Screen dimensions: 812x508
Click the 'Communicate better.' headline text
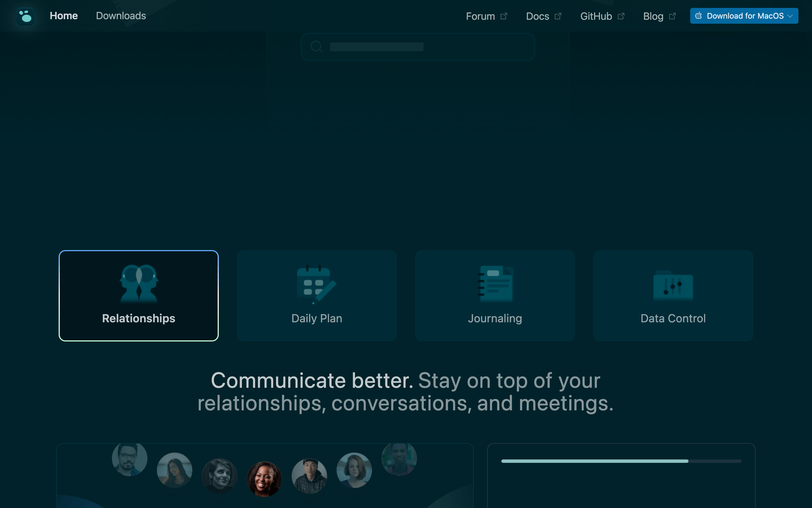tap(312, 380)
